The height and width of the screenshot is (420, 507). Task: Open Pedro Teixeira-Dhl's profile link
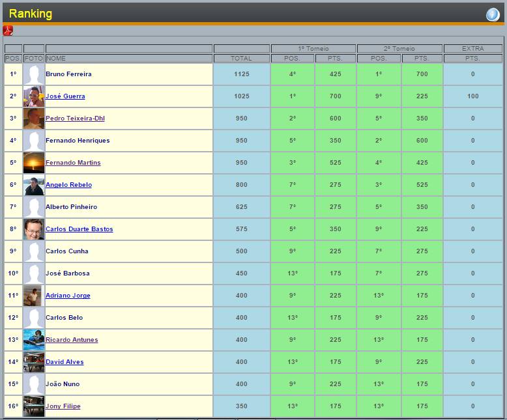pyautogui.click(x=75, y=119)
